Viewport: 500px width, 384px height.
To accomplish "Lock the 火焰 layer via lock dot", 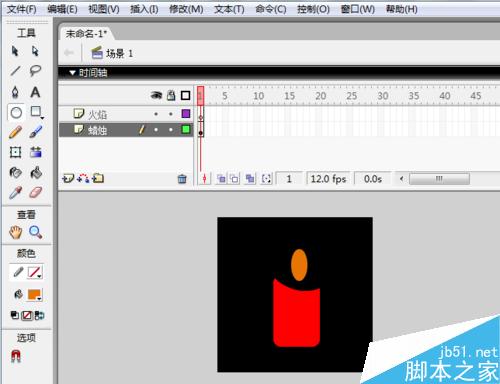I will (171, 114).
